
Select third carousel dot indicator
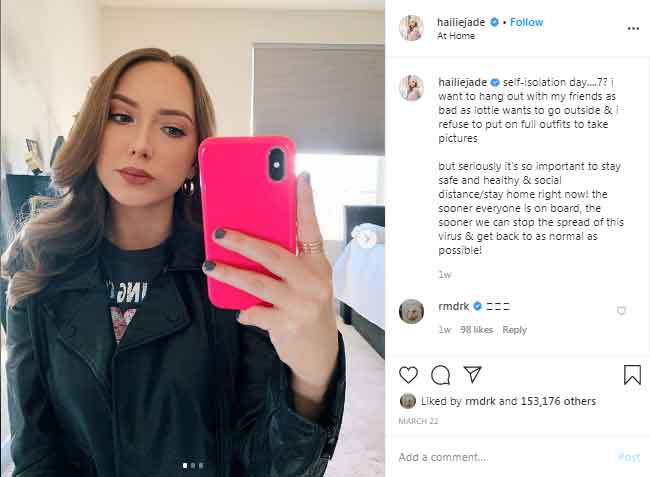click(x=201, y=466)
